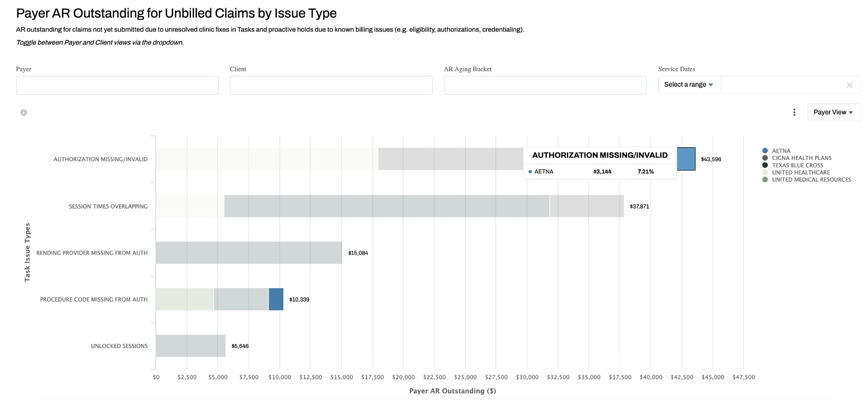
Task: Click the CIGNA HEALTH PLANS legend dot
Action: pyautogui.click(x=763, y=158)
